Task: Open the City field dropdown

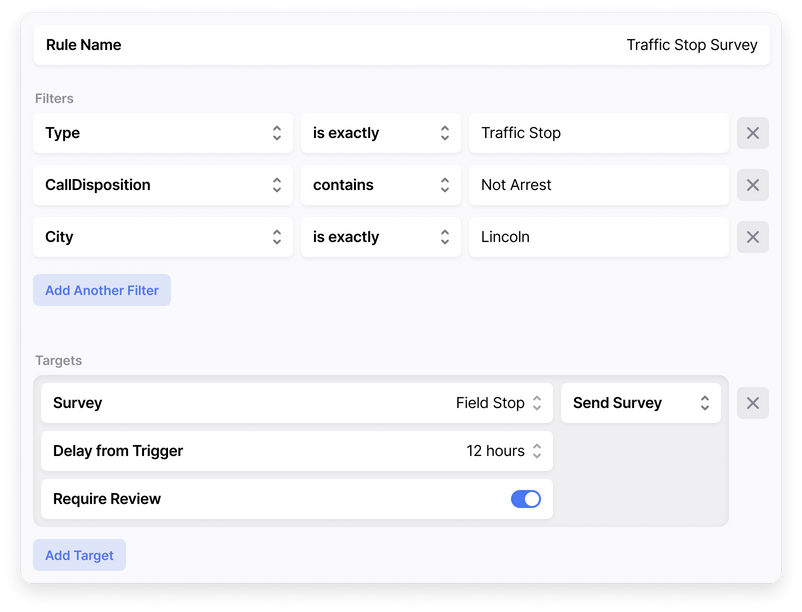Action: [163, 237]
